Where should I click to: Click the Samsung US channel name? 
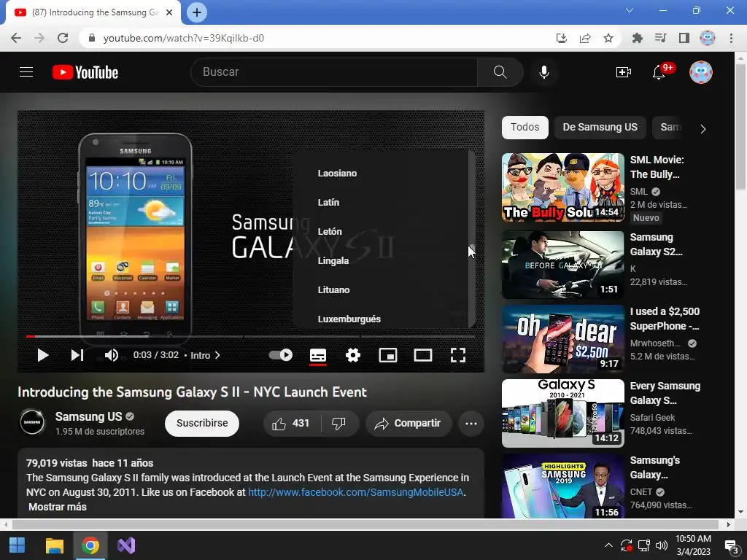(x=88, y=416)
